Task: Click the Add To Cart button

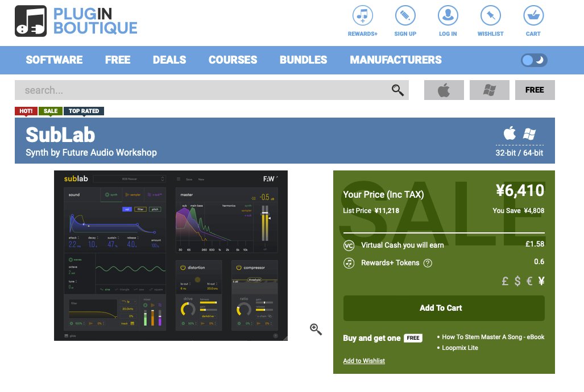Action: tap(444, 308)
